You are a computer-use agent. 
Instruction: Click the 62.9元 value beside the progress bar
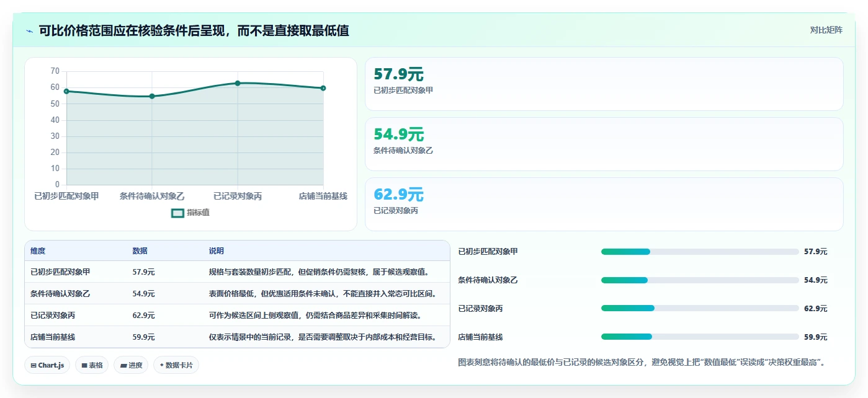816,308
